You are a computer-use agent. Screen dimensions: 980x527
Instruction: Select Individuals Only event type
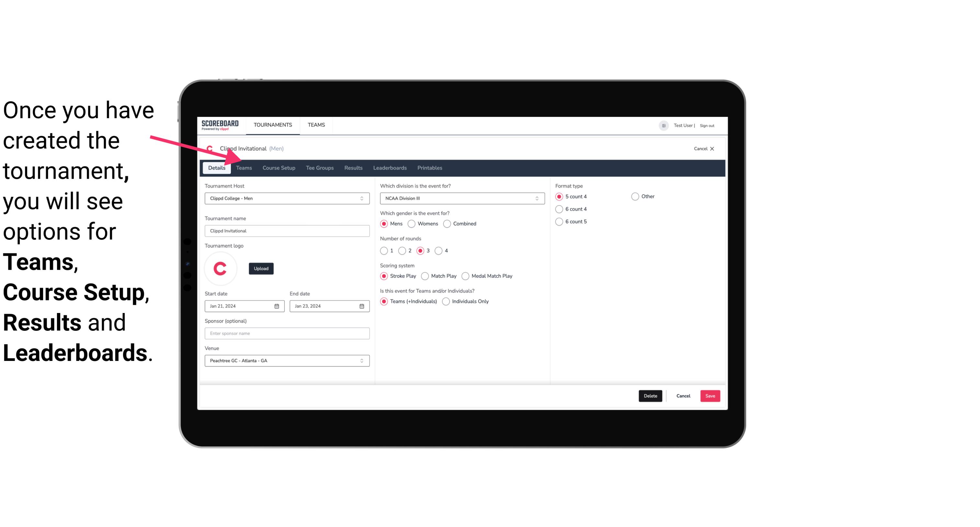point(446,301)
